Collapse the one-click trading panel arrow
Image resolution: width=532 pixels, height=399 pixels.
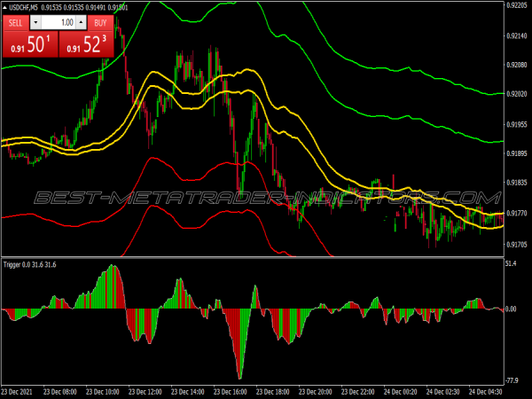(x=5, y=9)
